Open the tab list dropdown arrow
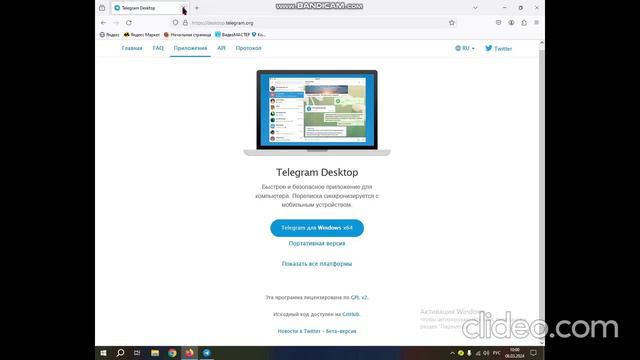This screenshot has width=640, height=360. (475, 8)
